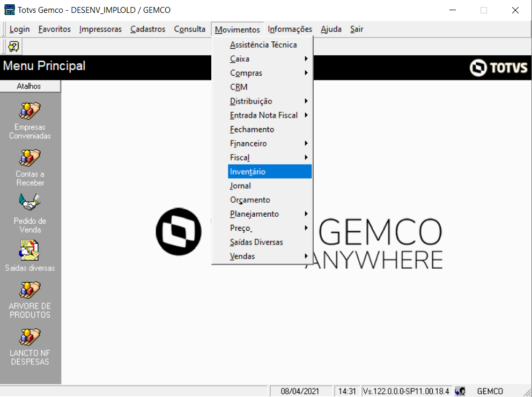Click the Atalhos panel header button
532x397 pixels.
tap(30, 86)
